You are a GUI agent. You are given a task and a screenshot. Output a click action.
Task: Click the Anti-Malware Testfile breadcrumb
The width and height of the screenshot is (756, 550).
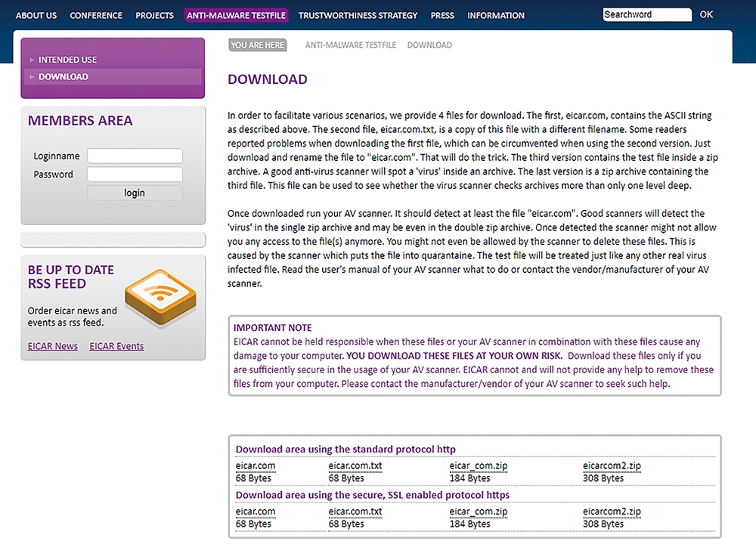pos(351,45)
